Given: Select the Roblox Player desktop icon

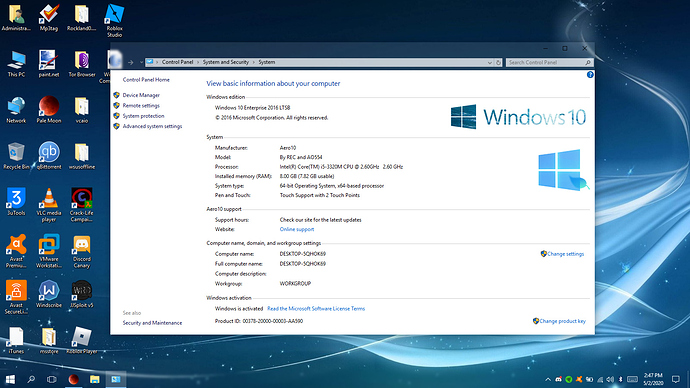Looking at the screenshot, I should tap(82, 340).
